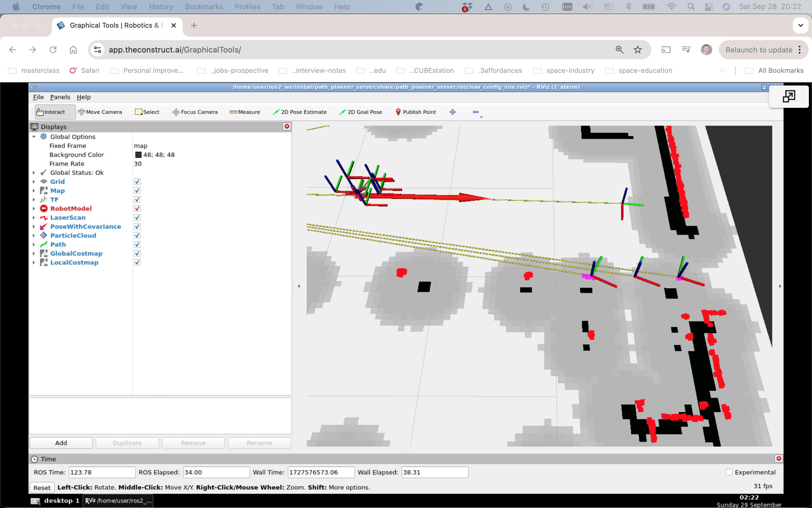Toggle the Path display checkbox
812x508 pixels.
[137, 245]
